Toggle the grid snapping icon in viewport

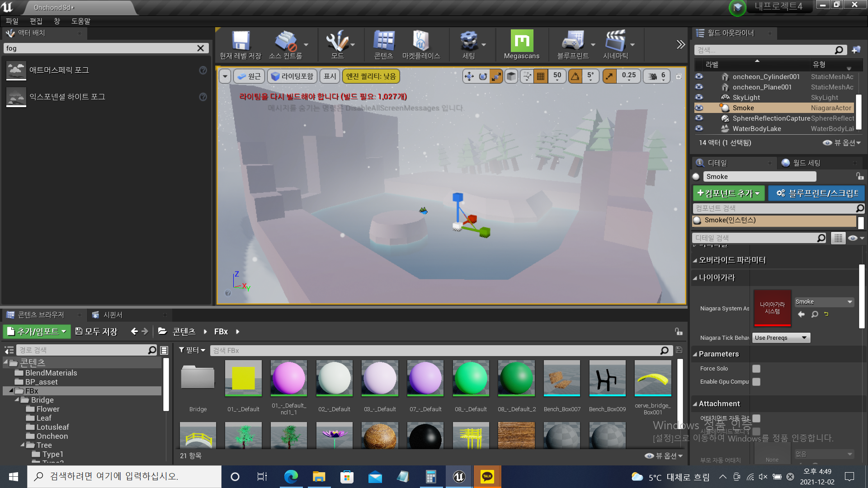[x=541, y=76]
